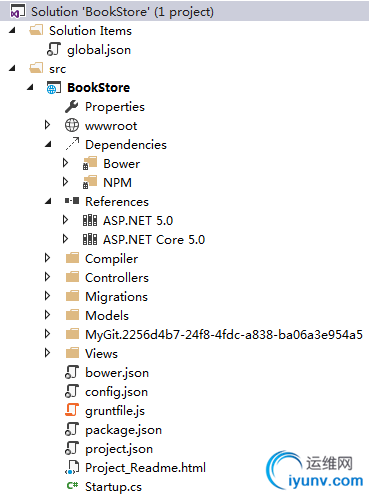
Task: Click the BookStore web project icon
Action: pos(54,88)
